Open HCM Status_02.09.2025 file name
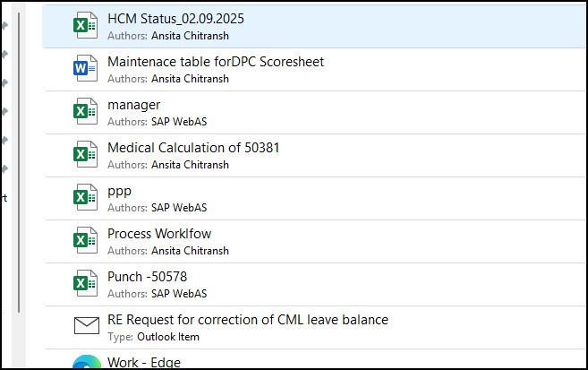 tap(175, 18)
